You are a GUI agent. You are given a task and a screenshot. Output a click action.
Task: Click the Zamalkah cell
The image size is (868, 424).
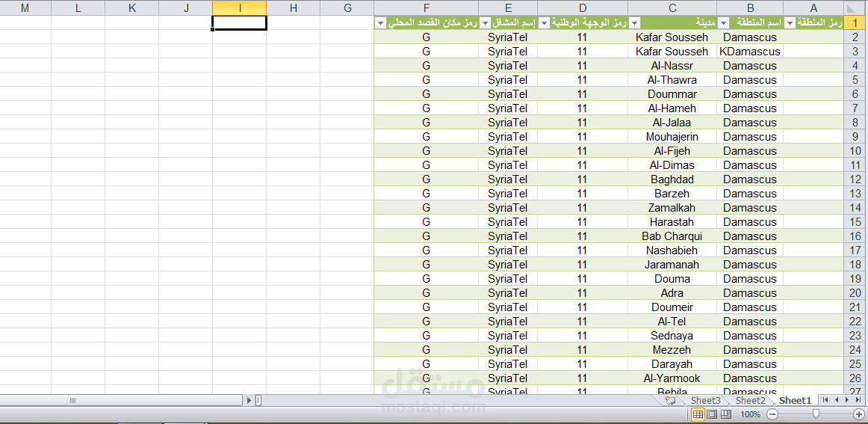[x=672, y=208]
